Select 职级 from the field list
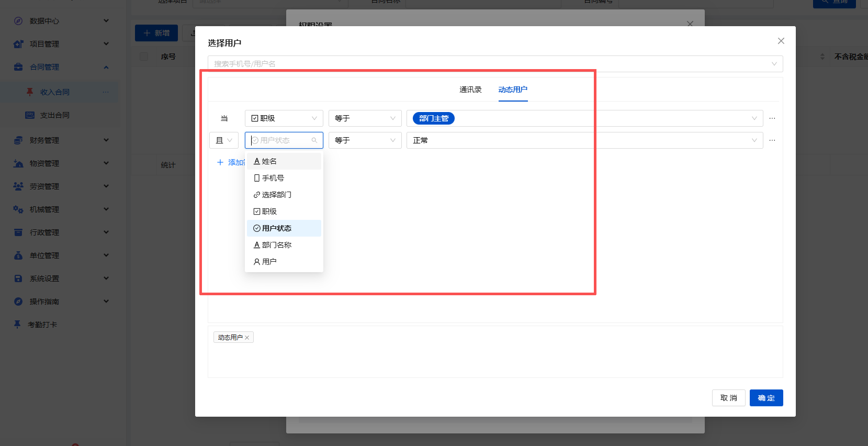 pyautogui.click(x=284, y=211)
